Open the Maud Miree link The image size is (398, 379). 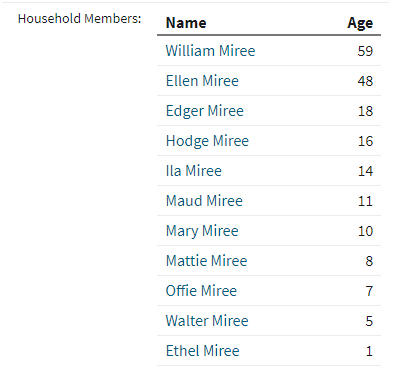point(204,201)
